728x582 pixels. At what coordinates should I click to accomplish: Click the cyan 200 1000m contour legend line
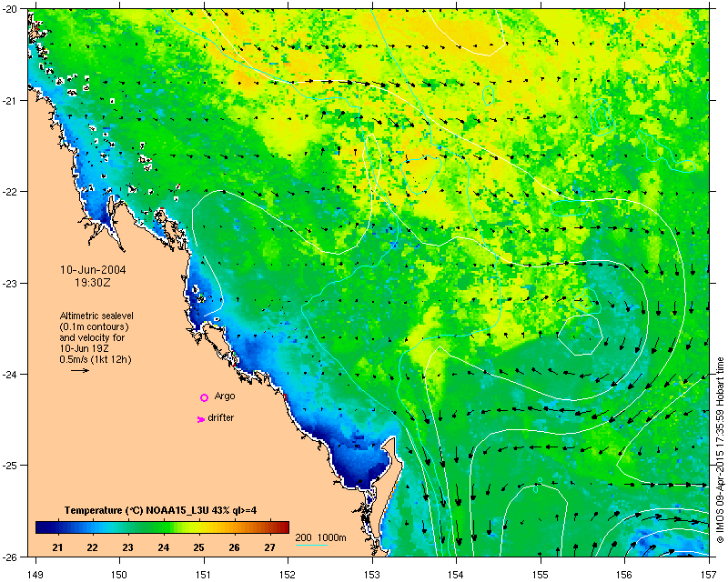[x=311, y=545]
